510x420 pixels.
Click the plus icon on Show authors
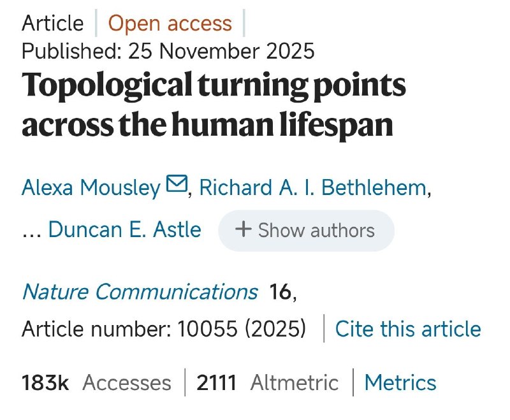[244, 229]
